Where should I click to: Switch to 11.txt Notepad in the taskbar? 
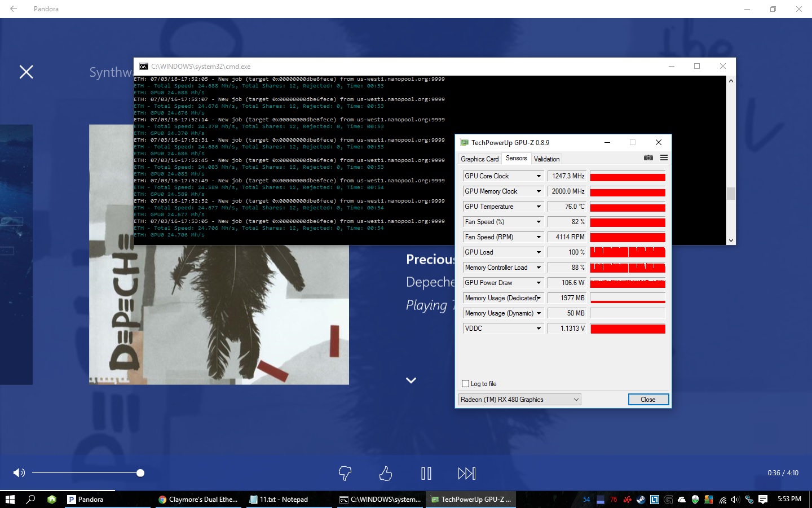(x=289, y=500)
